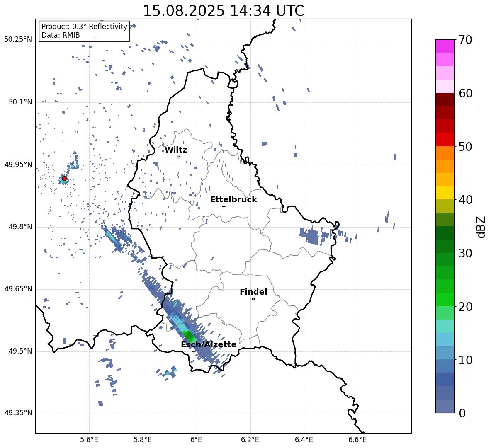Click the 49.35°N latitude label

18,413
